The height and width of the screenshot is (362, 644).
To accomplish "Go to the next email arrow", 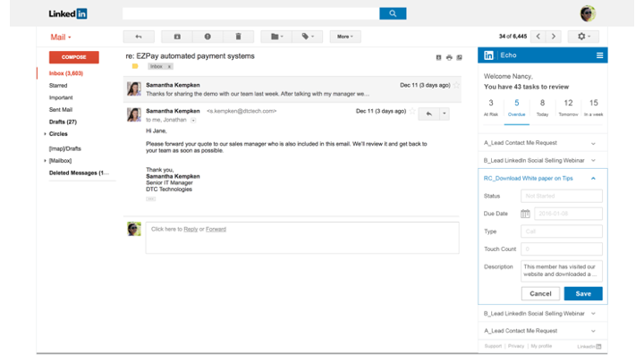I will coord(554,37).
